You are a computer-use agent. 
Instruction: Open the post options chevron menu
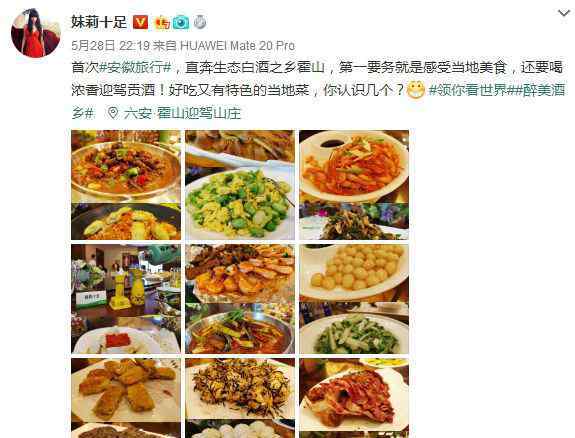564,14
